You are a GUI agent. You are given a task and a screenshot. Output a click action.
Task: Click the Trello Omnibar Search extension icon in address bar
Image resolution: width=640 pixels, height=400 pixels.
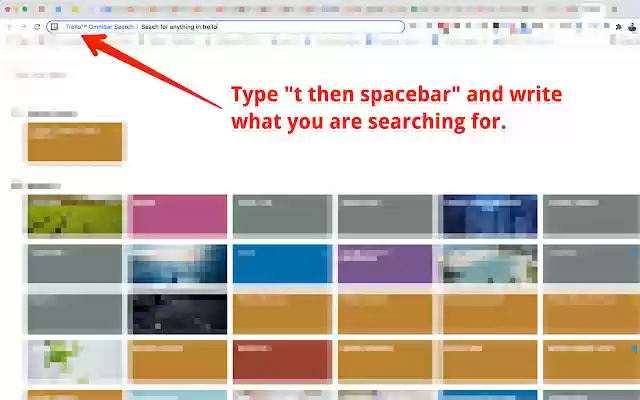tap(55, 27)
